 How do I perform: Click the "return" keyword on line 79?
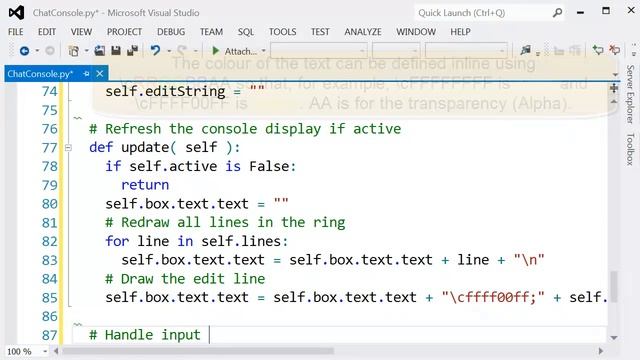click(x=145, y=185)
